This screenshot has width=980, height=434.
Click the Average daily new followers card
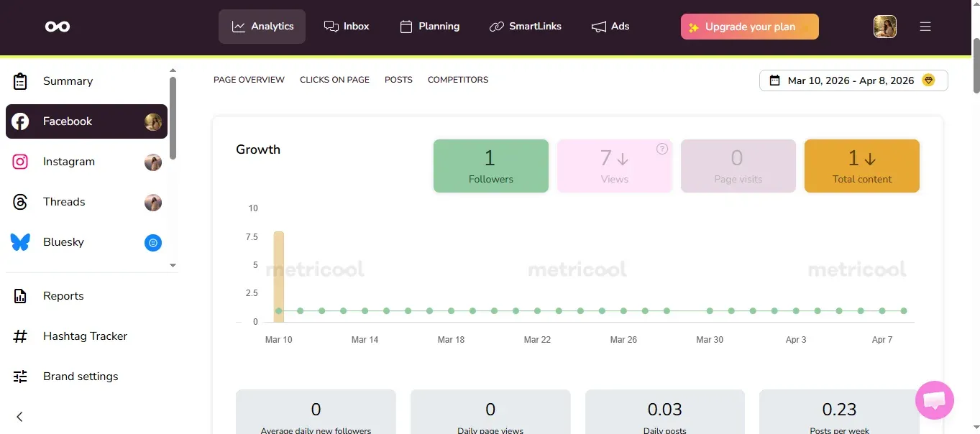point(316,412)
